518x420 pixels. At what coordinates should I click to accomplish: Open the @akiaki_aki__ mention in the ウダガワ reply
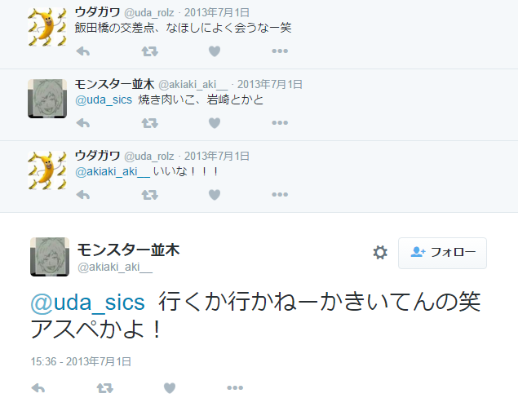point(113,172)
